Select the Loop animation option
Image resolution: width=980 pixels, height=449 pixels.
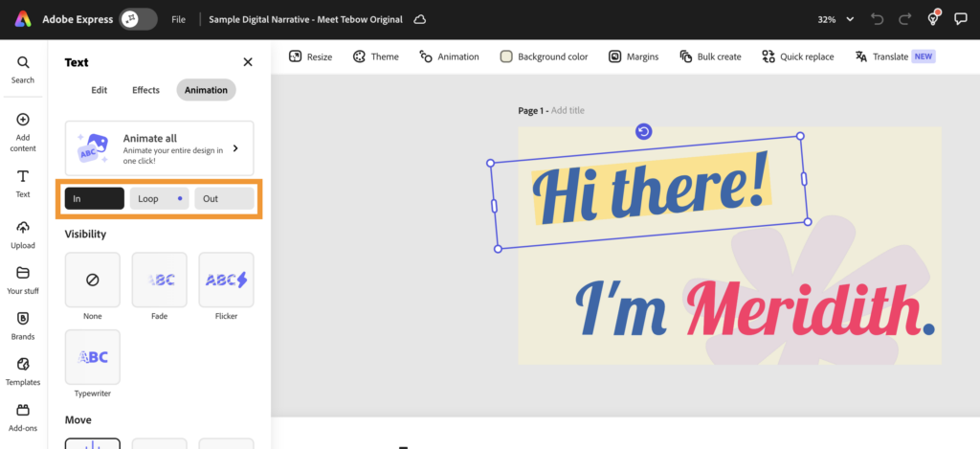coord(159,198)
